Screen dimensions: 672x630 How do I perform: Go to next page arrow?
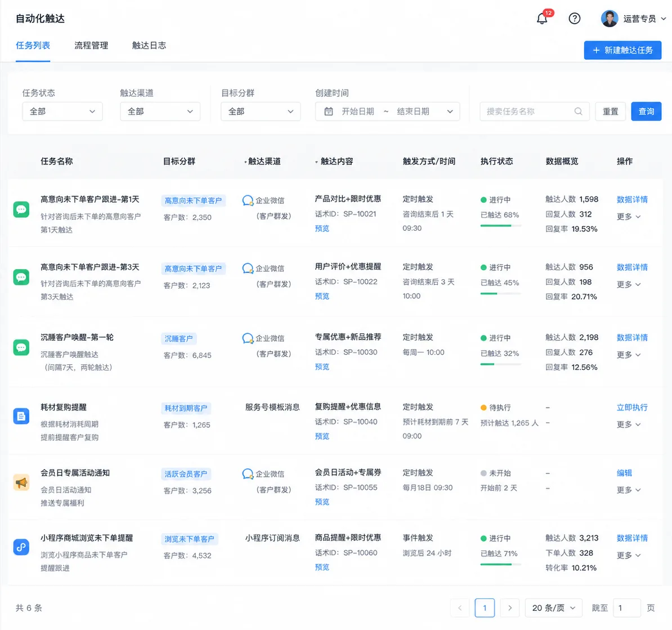pos(509,607)
